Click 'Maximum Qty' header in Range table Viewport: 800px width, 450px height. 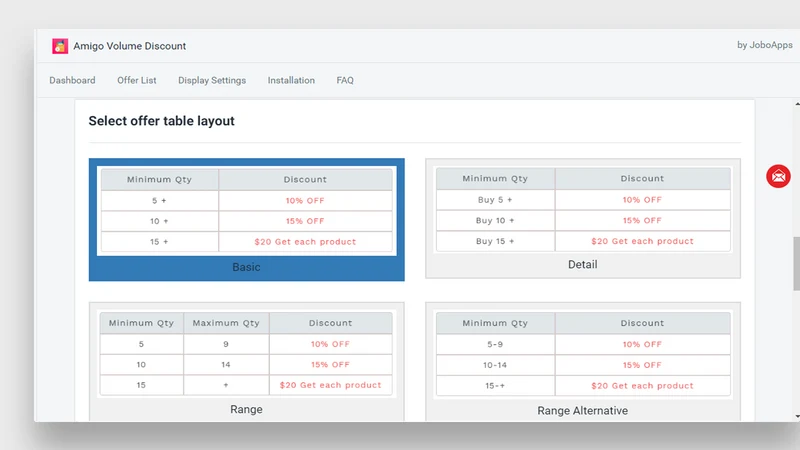click(x=226, y=323)
